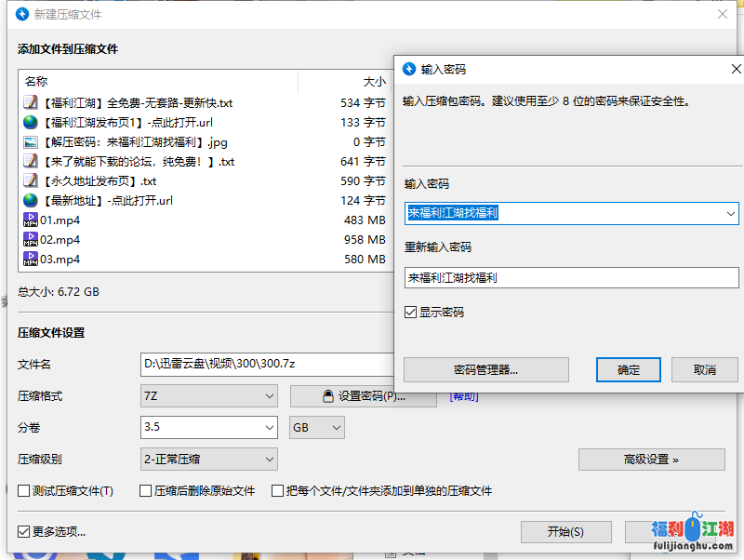
Task: Open the 压缩格式 7Z dropdown
Action: (x=208, y=396)
